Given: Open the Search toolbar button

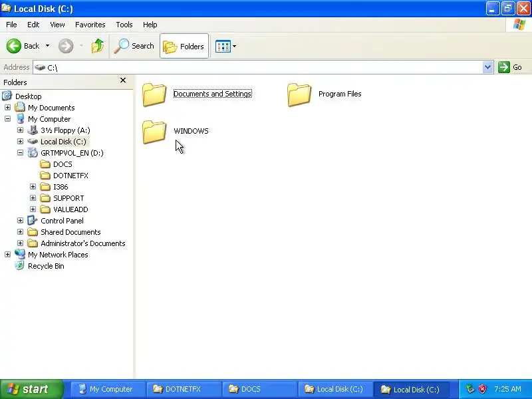Looking at the screenshot, I should (134, 46).
